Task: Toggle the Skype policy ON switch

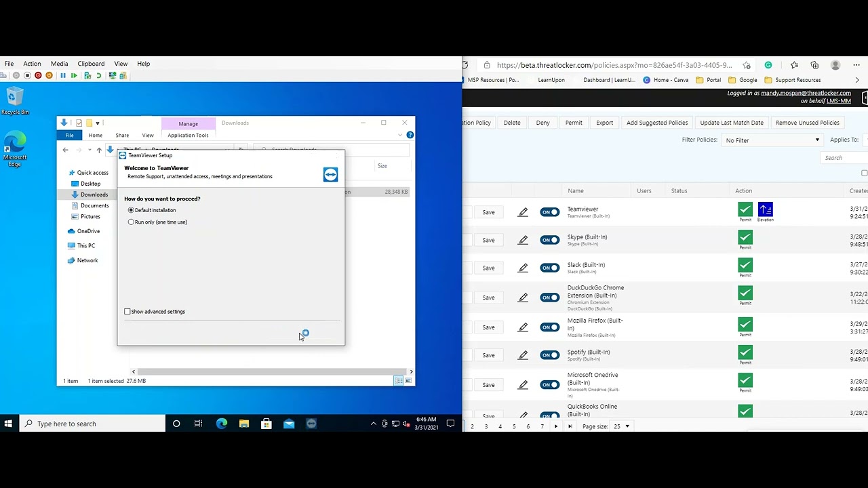Action: (x=549, y=240)
